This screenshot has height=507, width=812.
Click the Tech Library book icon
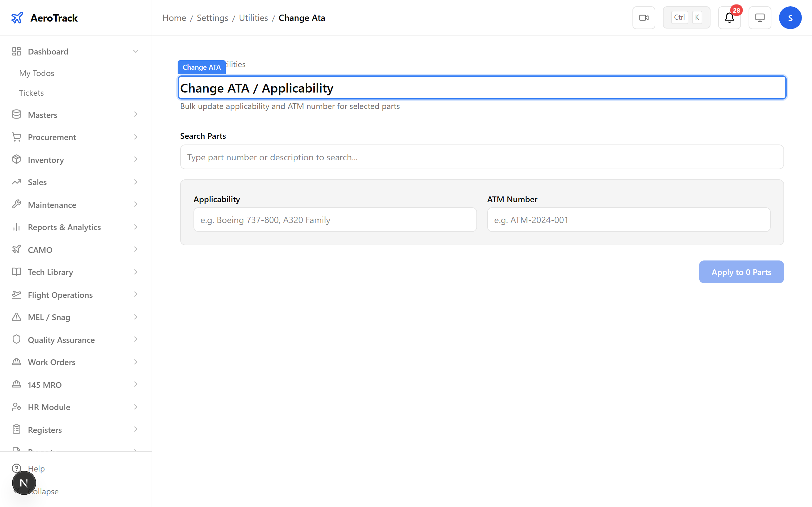click(16, 272)
